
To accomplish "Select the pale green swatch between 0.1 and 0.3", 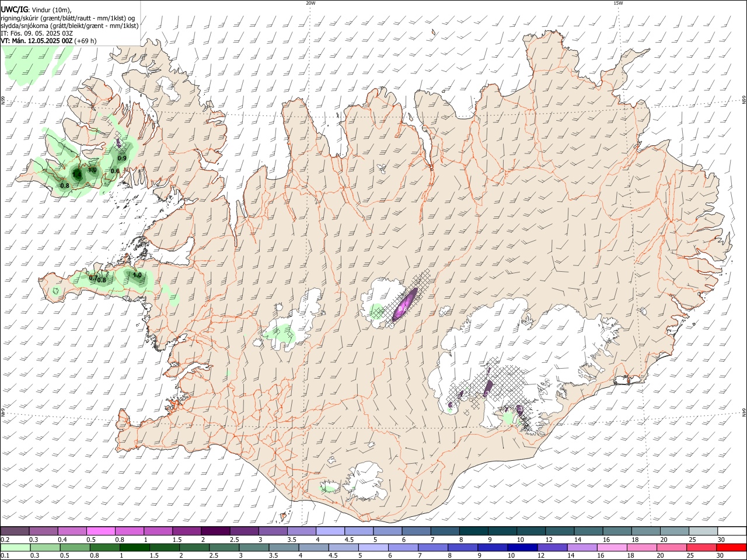I will [x=15, y=547].
